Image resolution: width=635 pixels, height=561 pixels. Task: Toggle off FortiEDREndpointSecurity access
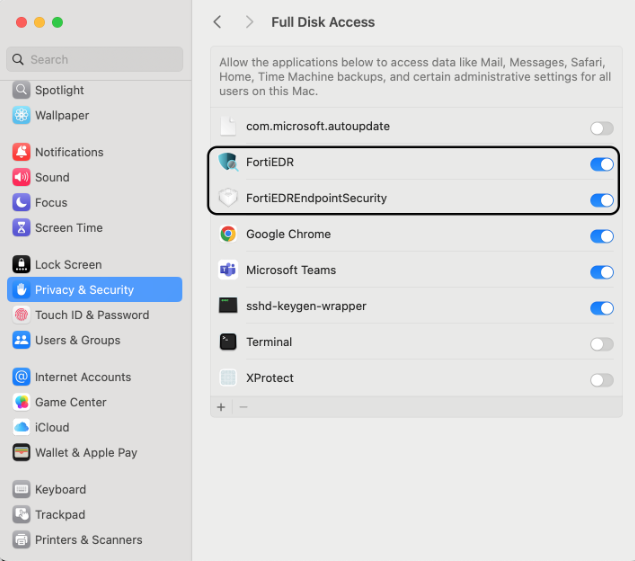click(601, 200)
